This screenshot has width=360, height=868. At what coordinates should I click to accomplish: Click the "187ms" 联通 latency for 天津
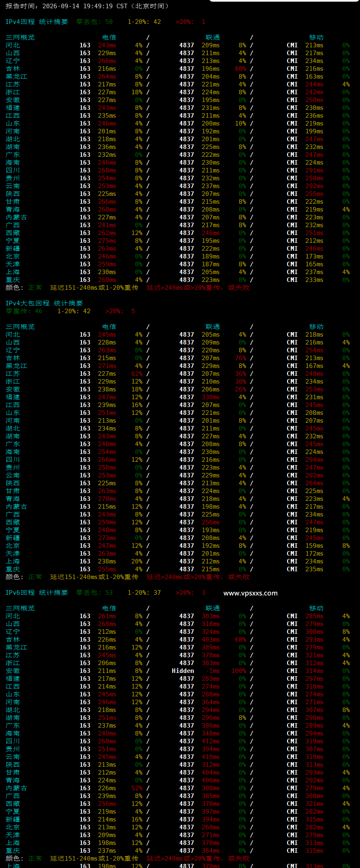click(x=211, y=264)
